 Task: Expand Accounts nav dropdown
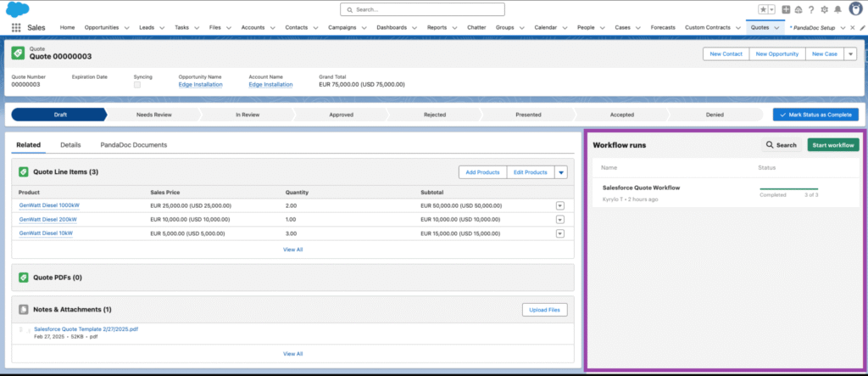272,27
